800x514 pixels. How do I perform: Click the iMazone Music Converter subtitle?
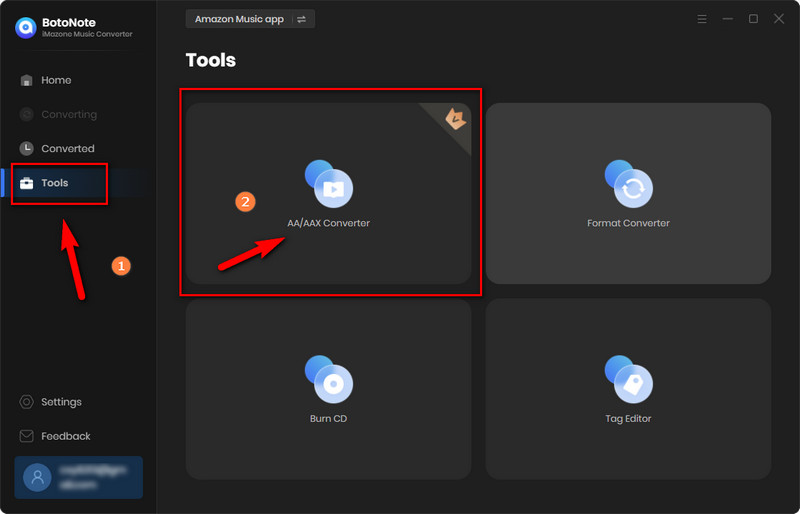point(87,34)
